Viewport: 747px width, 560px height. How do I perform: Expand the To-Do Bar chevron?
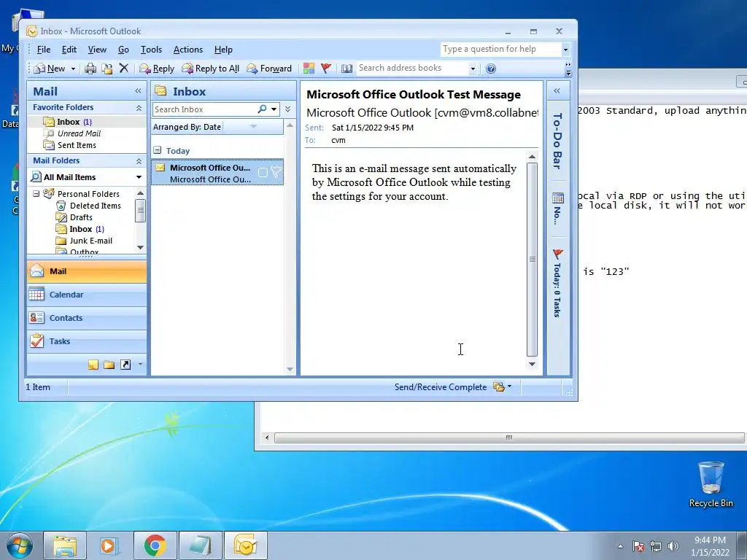click(557, 91)
